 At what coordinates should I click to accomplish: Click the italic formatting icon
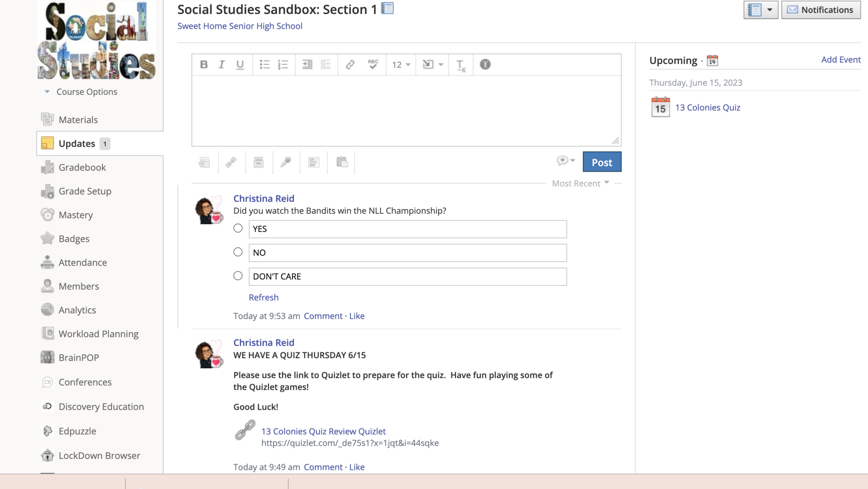click(222, 64)
